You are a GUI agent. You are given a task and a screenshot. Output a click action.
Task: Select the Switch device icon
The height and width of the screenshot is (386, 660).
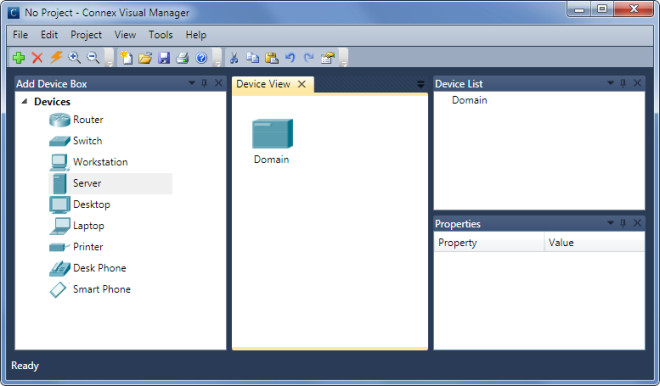click(x=59, y=141)
